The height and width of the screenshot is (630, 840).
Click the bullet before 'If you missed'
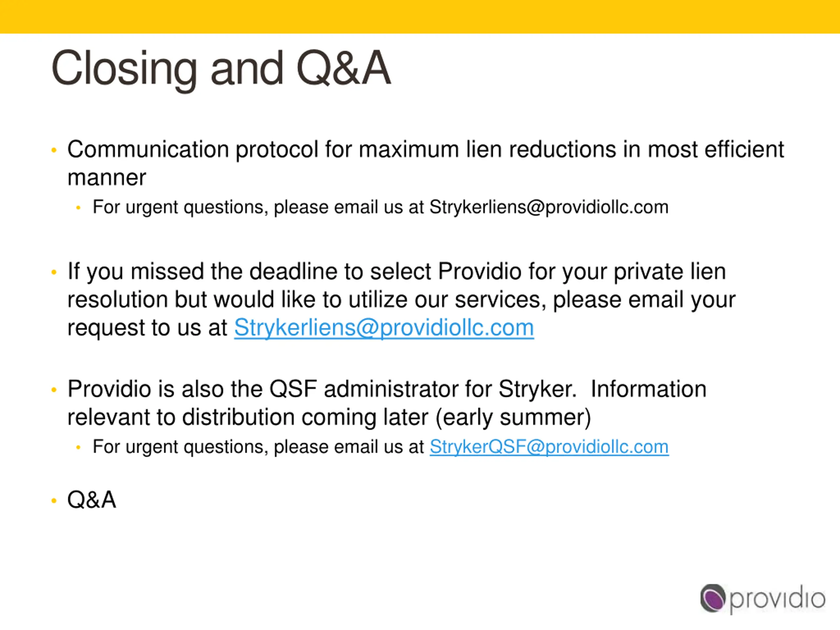coord(54,272)
